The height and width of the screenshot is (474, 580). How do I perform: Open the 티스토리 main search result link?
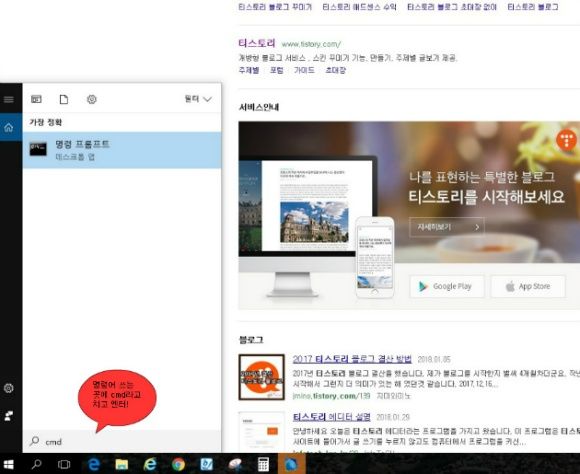click(x=257, y=43)
